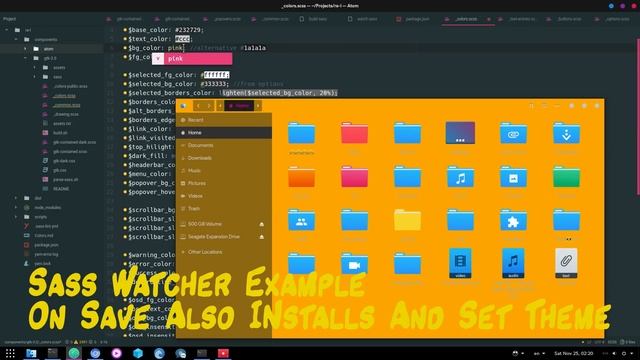Open the clock 'Sat Nov 25, 02:20'

573,353
